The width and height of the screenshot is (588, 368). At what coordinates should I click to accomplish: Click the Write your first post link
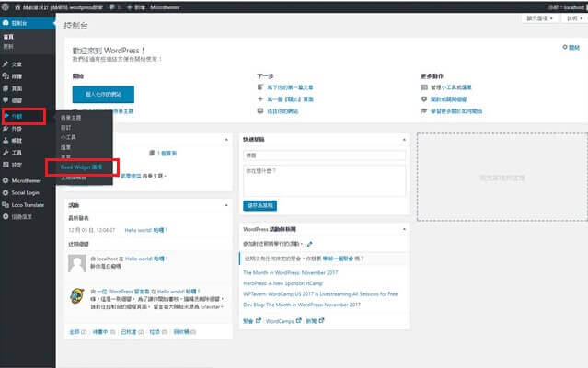290,87
